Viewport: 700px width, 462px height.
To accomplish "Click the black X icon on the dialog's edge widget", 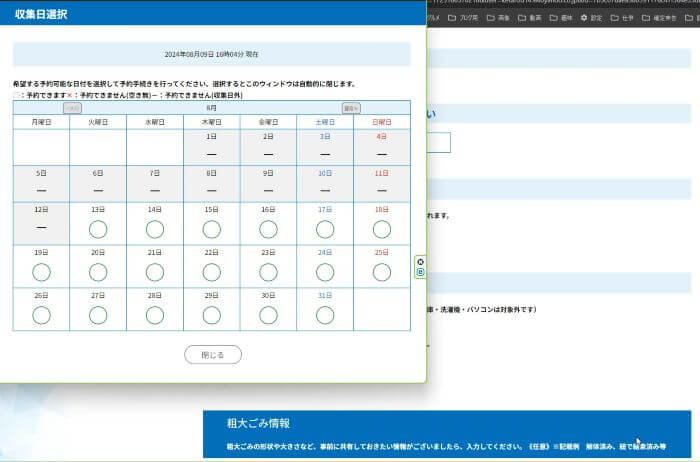I will tap(420, 262).
